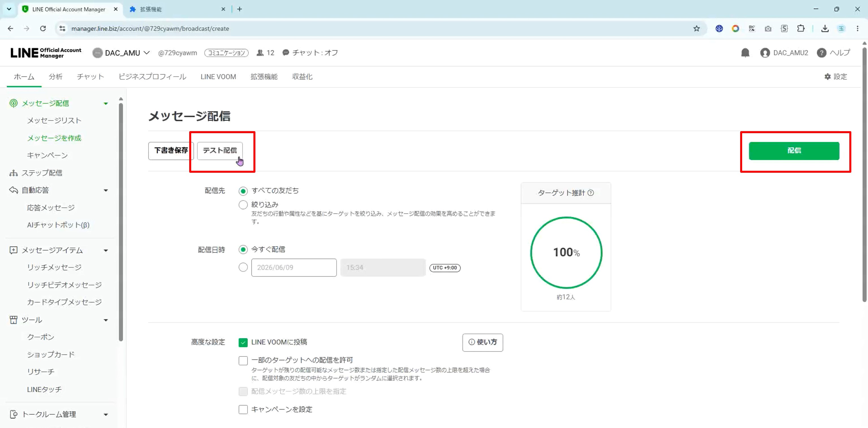The height and width of the screenshot is (428, 868).
Task: Open the browser extensions puzzle icon
Action: pyautogui.click(x=801, y=29)
